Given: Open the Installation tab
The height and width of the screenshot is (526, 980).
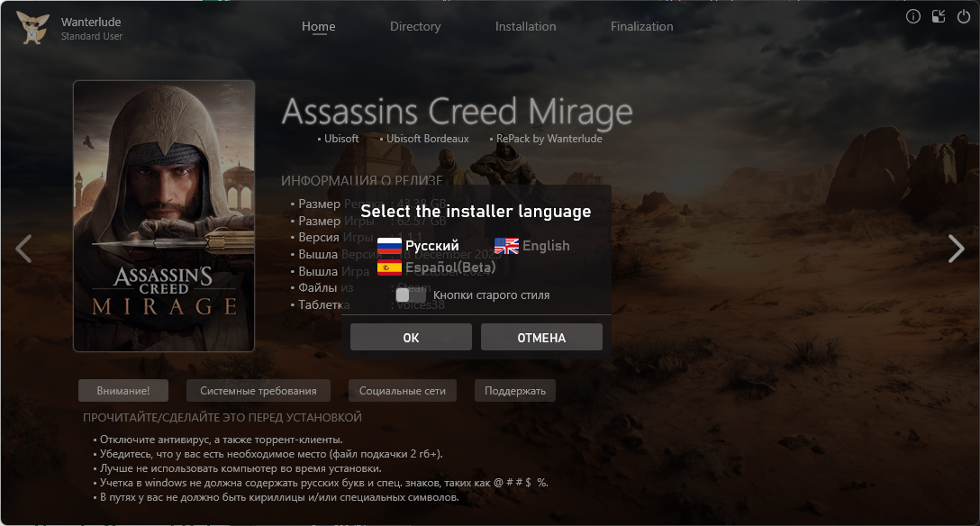Looking at the screenshot, I should [x=526, y=26].
